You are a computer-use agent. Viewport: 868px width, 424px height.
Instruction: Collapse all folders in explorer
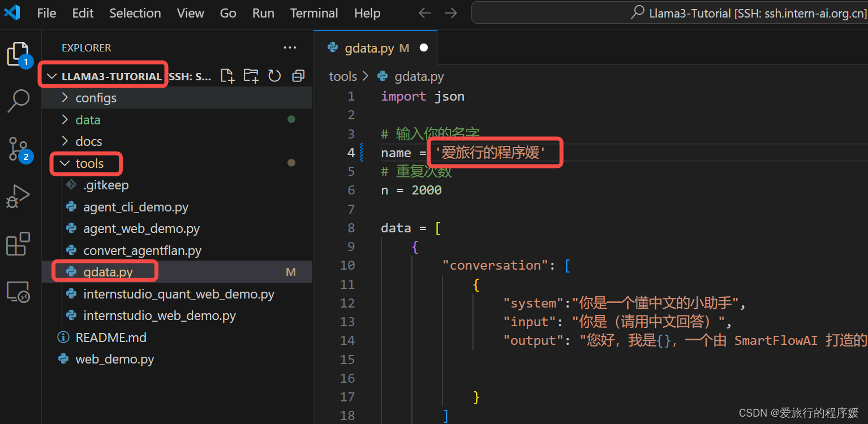click(x=298, y=76)
